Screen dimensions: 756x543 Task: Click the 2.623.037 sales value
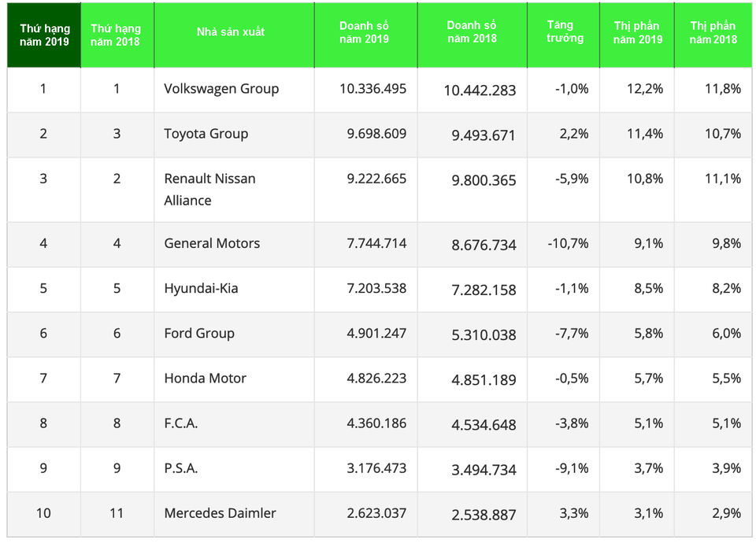[376, 513]
